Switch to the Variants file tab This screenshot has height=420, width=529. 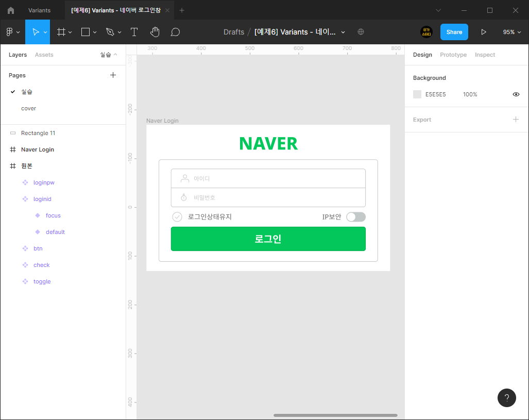pos(40,10)
